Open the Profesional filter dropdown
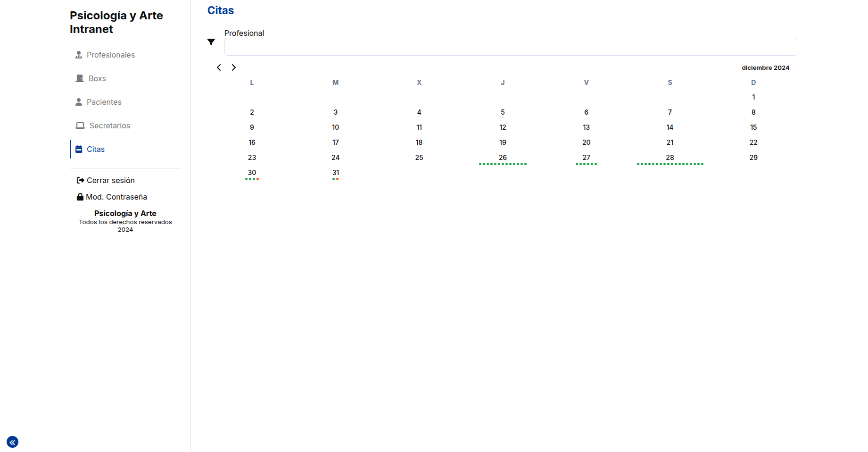Viewport: 868px width, 452px height. tap(511, 47)
